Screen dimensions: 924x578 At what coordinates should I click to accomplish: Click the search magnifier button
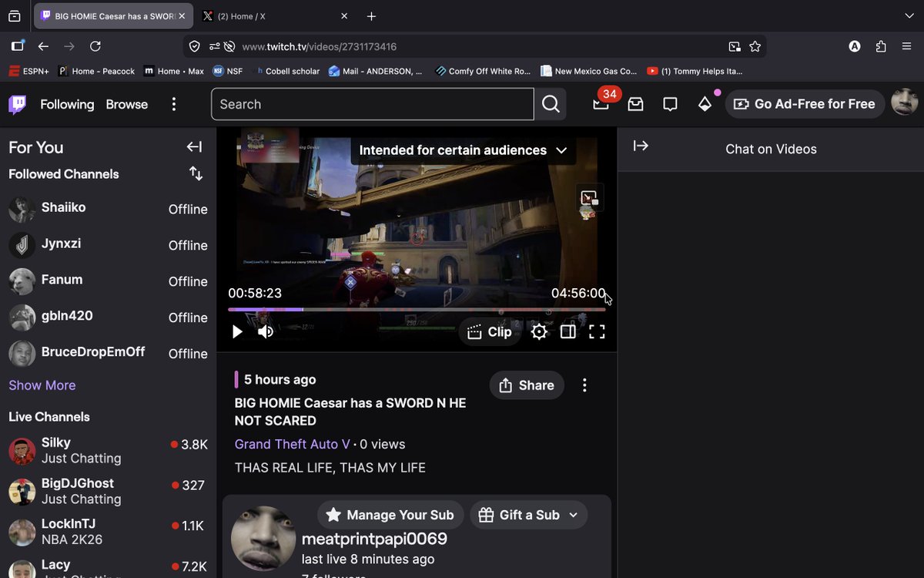(x=551, y=104)
